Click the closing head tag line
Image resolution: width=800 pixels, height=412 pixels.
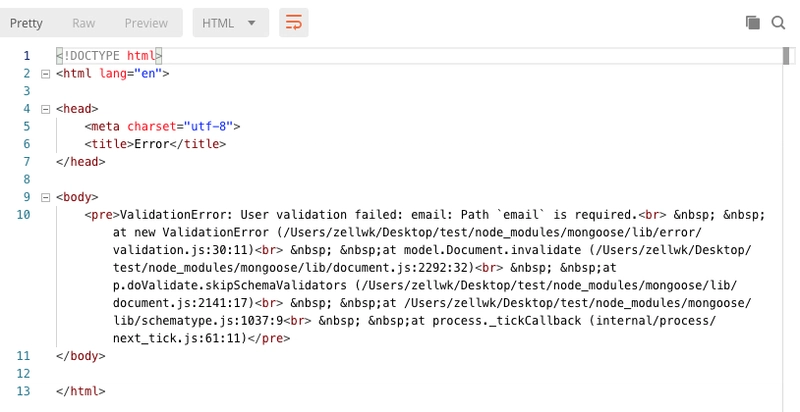pyautogui.click(x=80, y=162)
